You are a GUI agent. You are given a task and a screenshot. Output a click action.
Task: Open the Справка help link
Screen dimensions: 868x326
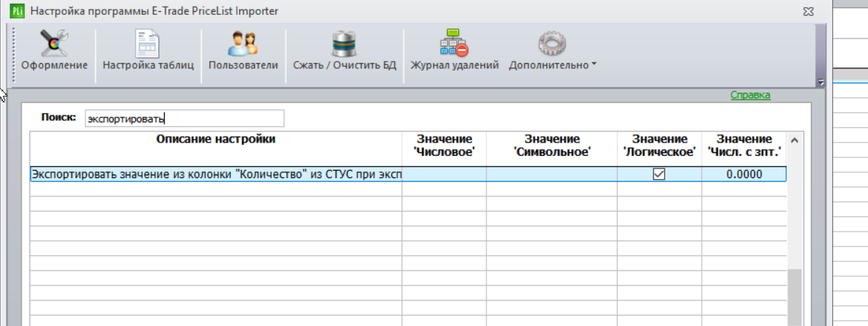click(x=750, y=95)
